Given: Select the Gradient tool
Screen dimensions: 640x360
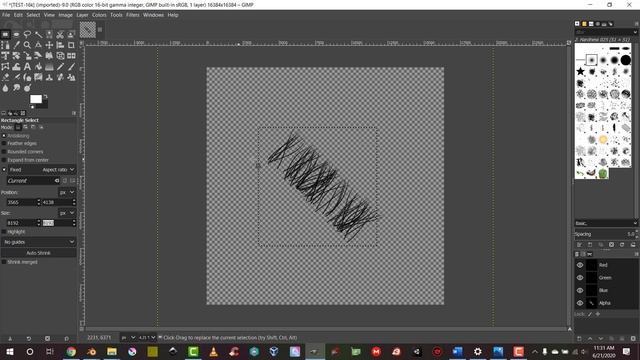Looking at the screenshot, I should (x=49, y=67).
